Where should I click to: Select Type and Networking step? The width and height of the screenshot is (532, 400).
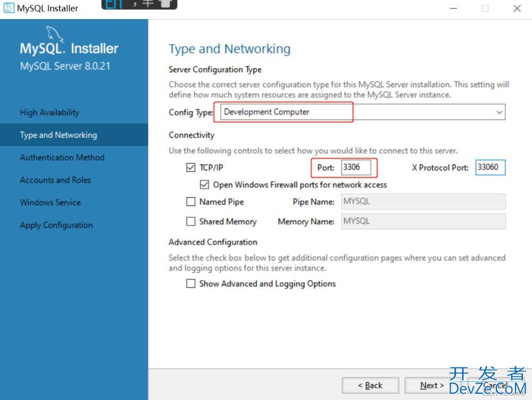tap(74, 135)
